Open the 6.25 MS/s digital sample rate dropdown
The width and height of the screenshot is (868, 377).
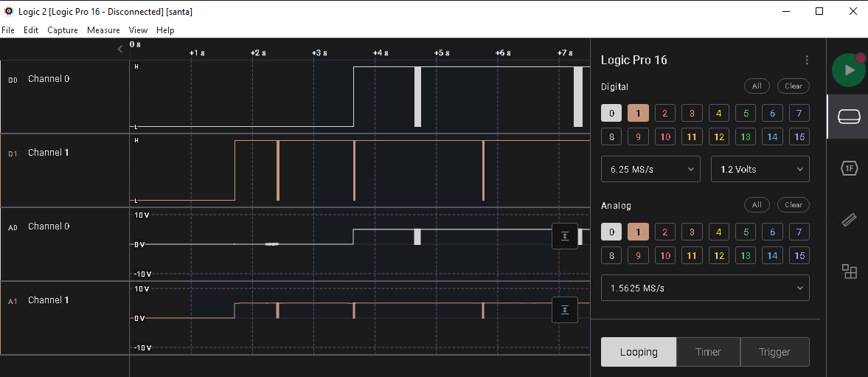click(x=650, y=169)
